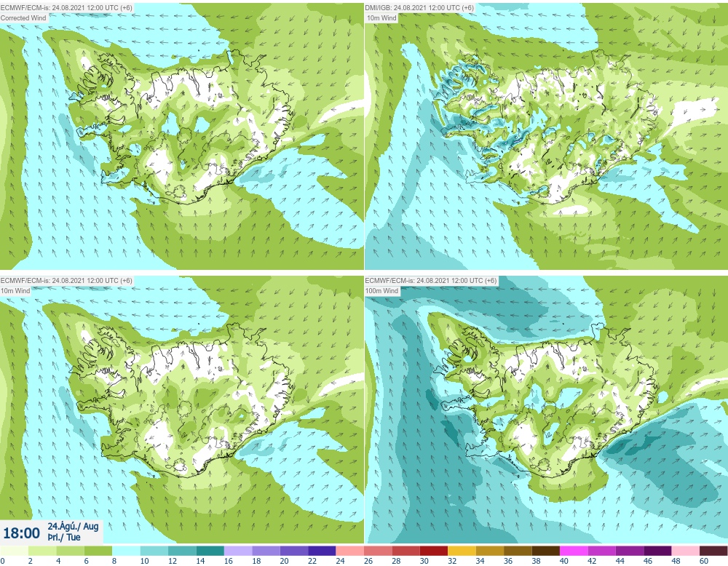Select the dark indigo 22–24 legend swatch
728x566 pixels.
click(322, 551)
